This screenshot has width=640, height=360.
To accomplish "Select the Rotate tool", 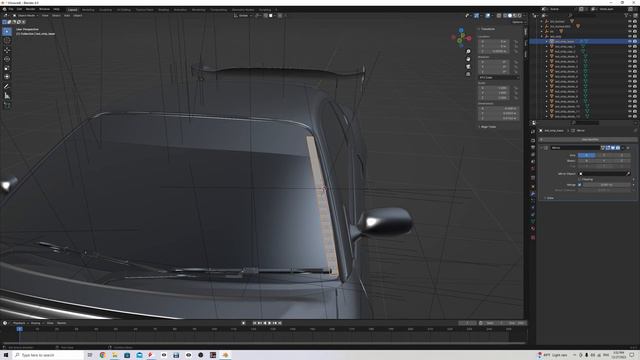I will (7, 59).
